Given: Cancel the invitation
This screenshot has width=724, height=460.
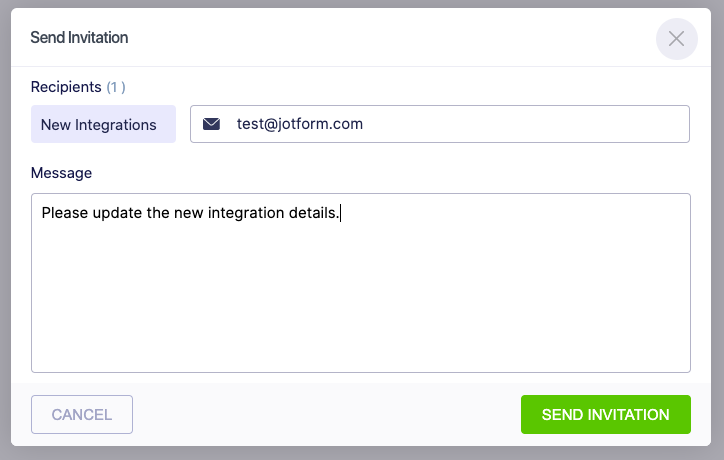Looking at the screenshot, I should [x=82, y=414].
